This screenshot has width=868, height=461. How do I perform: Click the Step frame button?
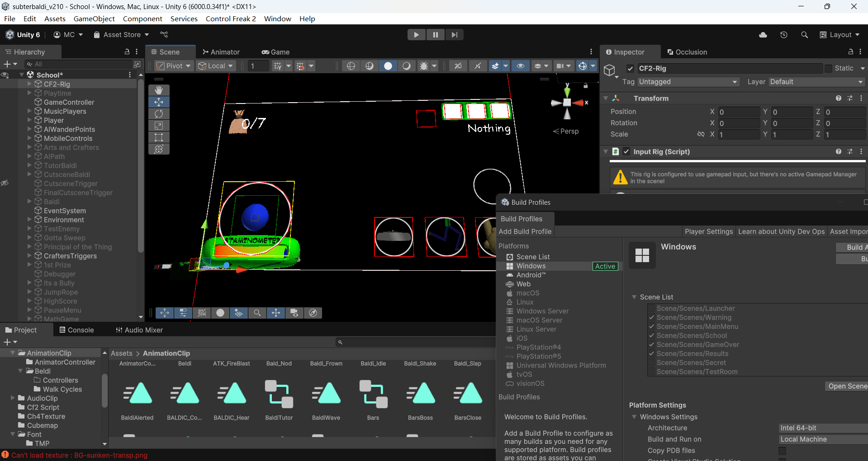tap(454, 35)
